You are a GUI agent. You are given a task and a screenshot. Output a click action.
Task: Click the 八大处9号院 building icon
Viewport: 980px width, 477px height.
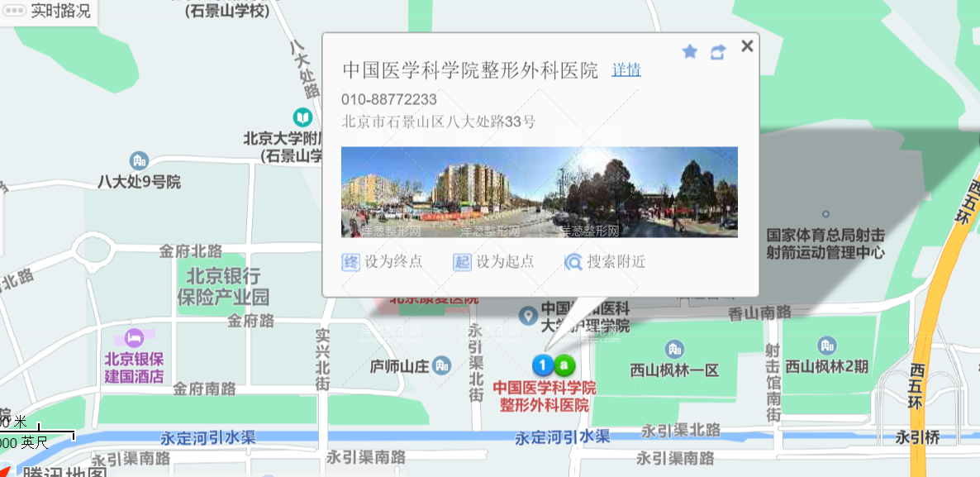point(139,160)
